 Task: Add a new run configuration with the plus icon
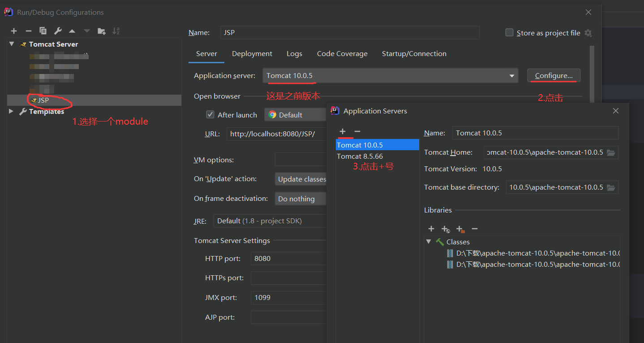pos(13,31)
